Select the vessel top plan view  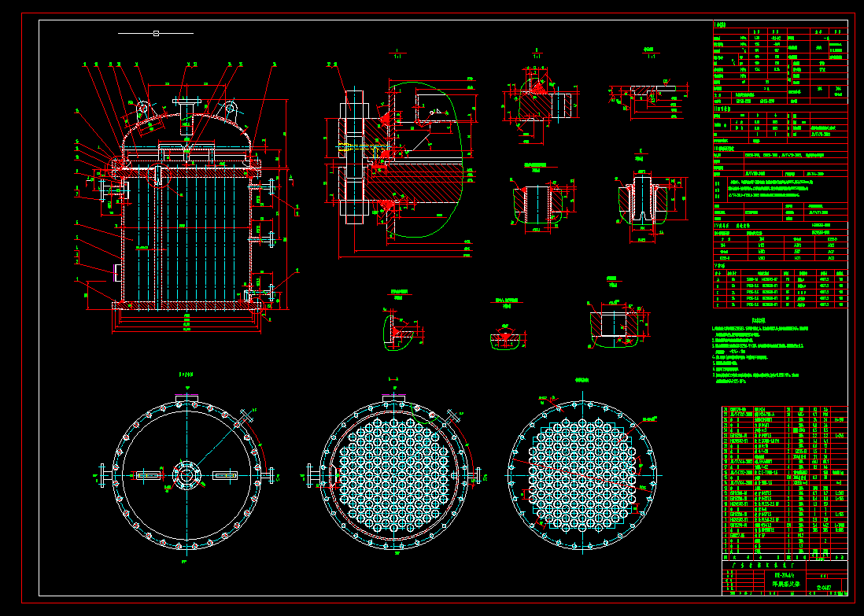click(x=186, y=475)
